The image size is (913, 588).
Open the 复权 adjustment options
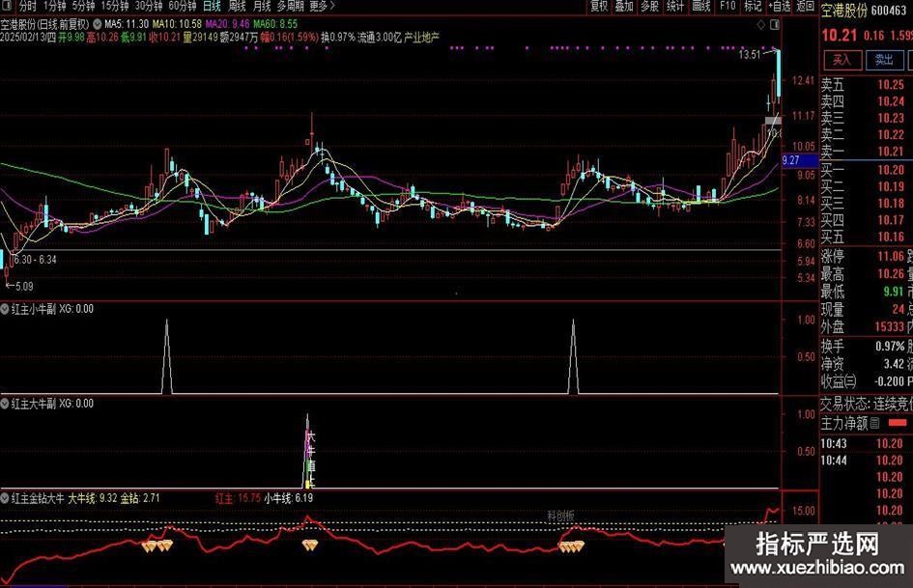(599, 6)
